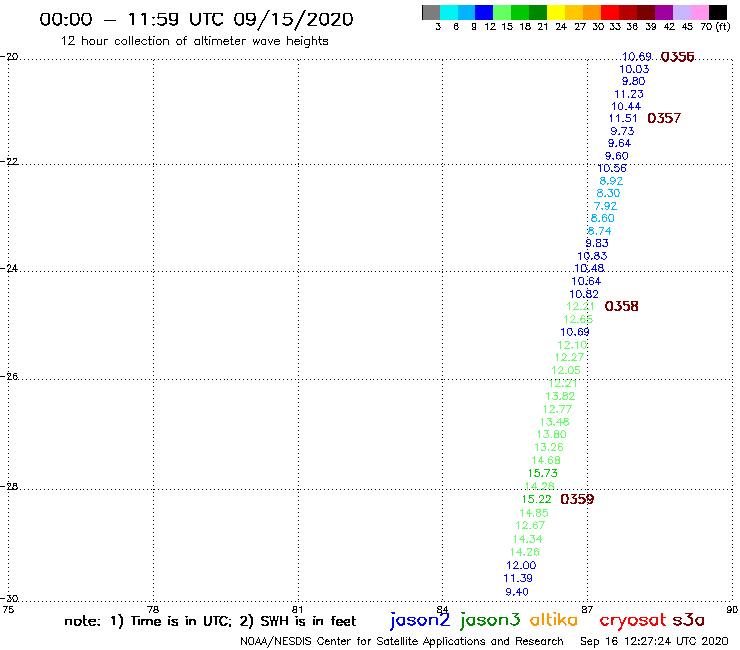Image resolution: width=740 pixels, height=650 pixels.
Task: Click the 9.64 wave height value
Action: pos(619,144)
